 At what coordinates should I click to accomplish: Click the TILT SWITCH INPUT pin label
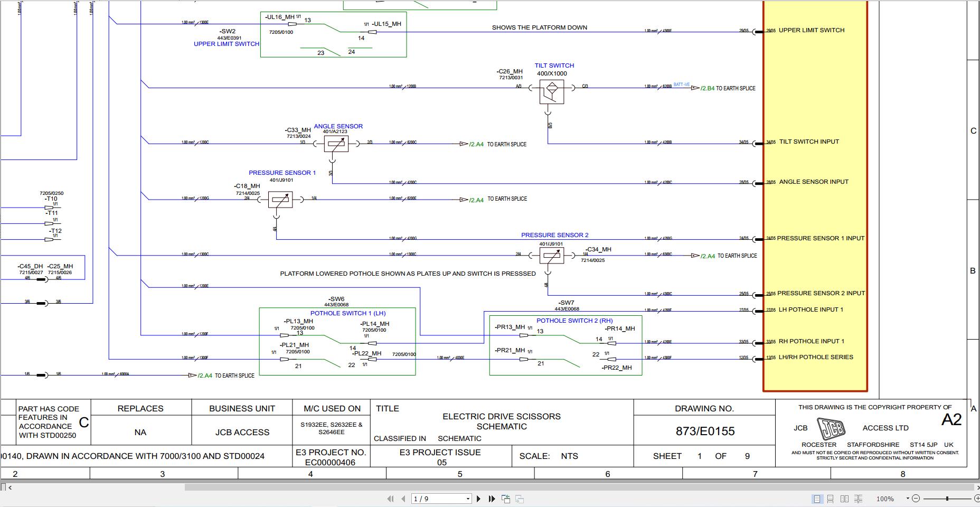pos(809,142)
